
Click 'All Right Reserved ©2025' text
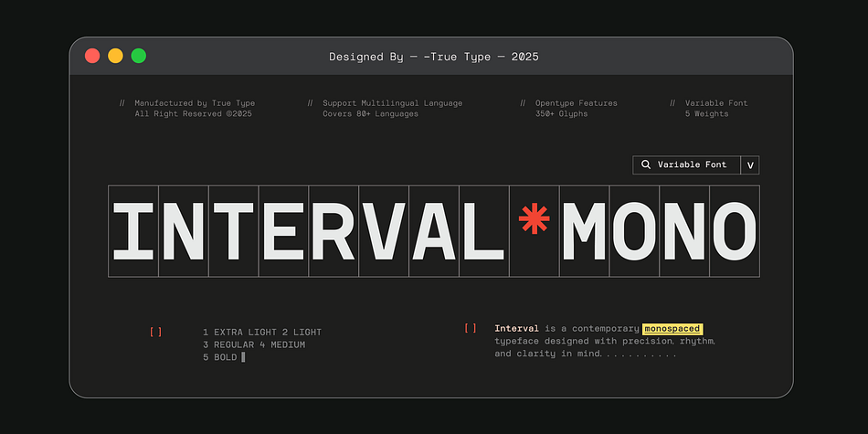(x=193, y=114)
